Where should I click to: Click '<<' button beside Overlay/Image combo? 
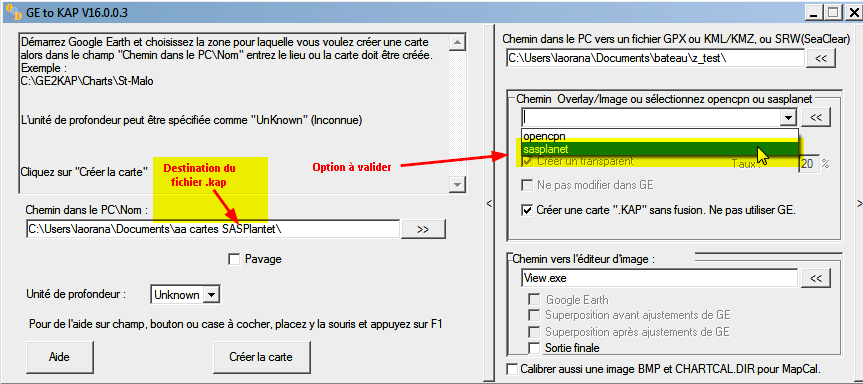(816, 117)
